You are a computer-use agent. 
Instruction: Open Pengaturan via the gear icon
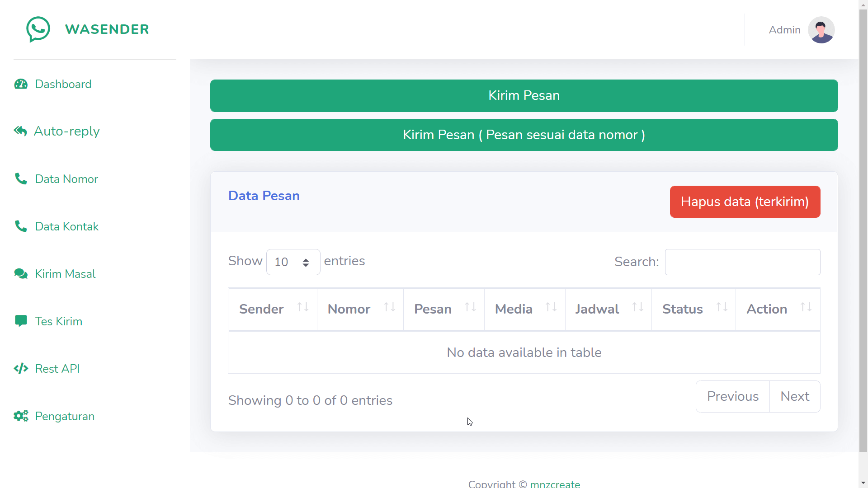click(21, 416)
